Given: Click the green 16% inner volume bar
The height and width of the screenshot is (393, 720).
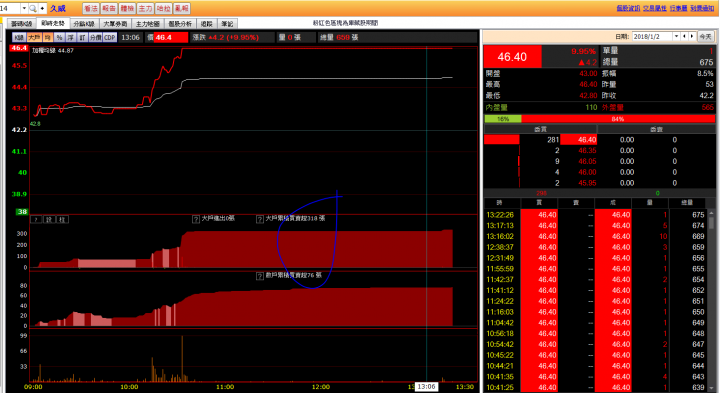Looking at the screenshot, I should (503, 119).
